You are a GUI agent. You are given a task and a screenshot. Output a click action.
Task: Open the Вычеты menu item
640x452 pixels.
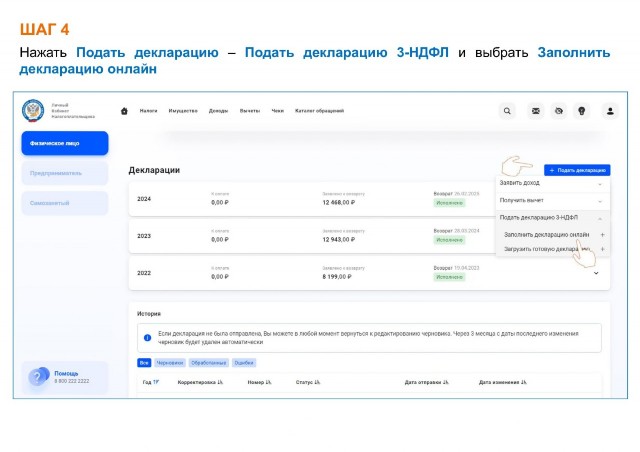(250, 111)
